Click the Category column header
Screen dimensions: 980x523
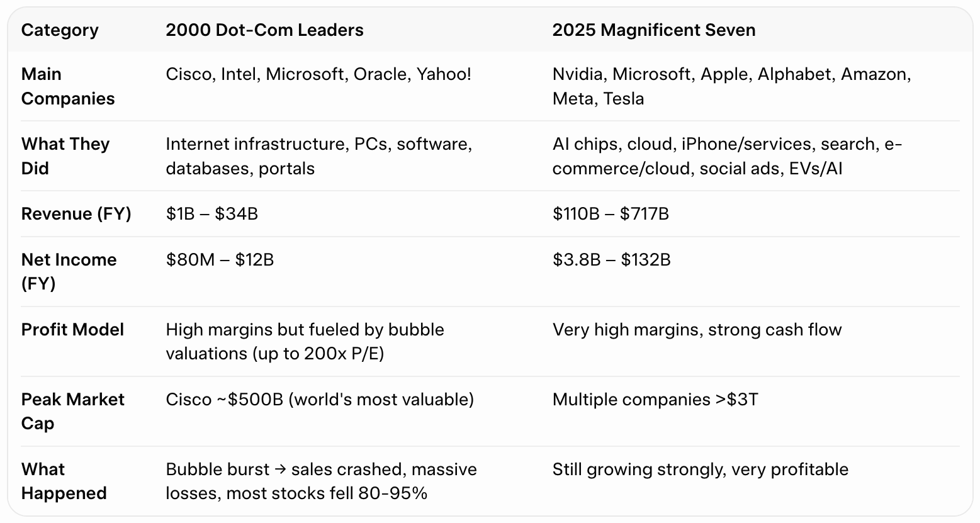[60, 30]
